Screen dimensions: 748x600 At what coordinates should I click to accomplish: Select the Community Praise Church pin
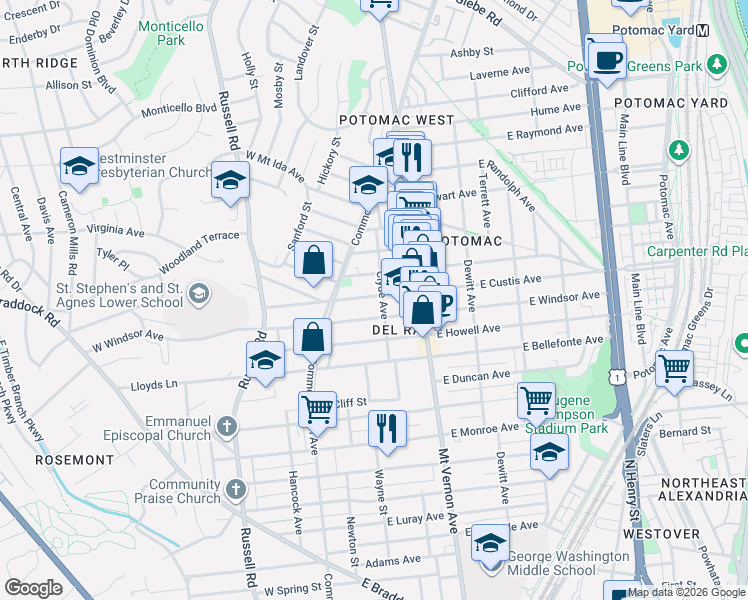pos(236,490)
